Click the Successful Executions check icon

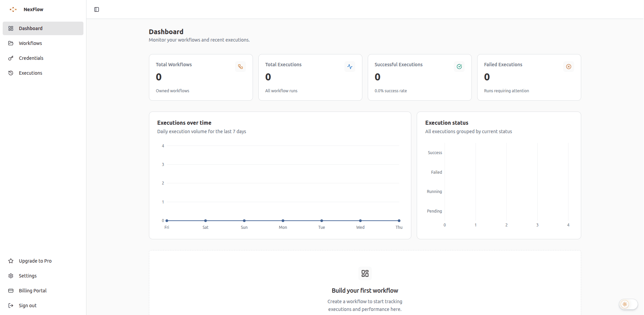click(459, 67)
